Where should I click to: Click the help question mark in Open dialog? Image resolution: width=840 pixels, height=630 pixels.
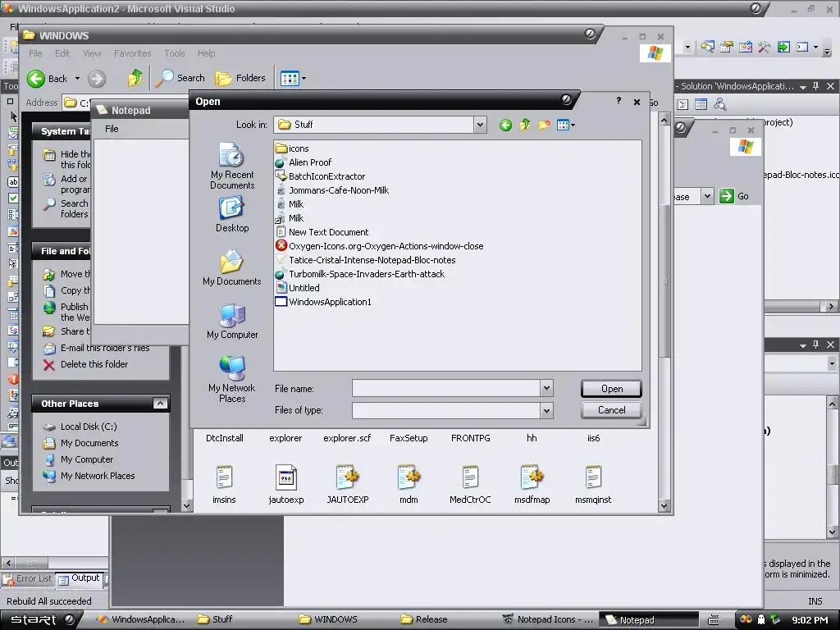click(619, 101)
